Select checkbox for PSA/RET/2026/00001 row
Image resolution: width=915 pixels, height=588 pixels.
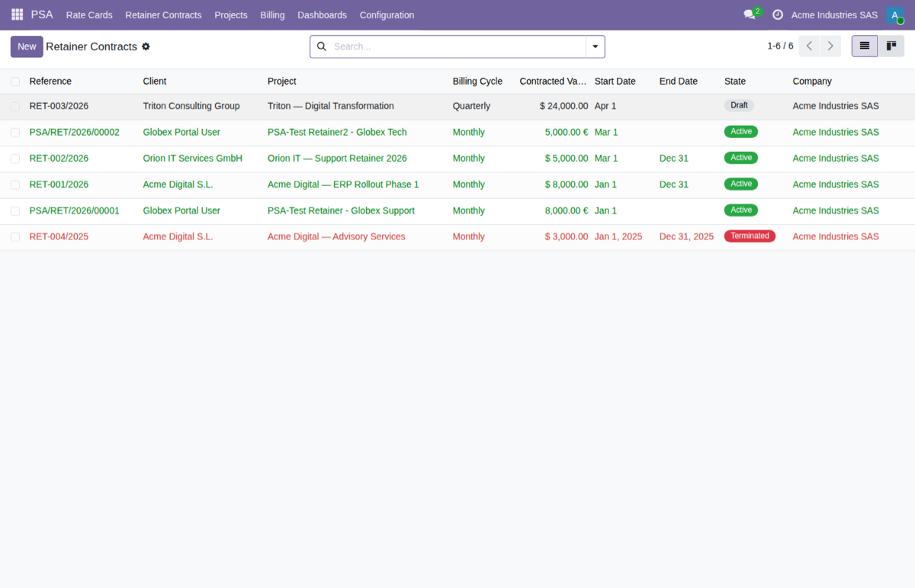(15, 210)
